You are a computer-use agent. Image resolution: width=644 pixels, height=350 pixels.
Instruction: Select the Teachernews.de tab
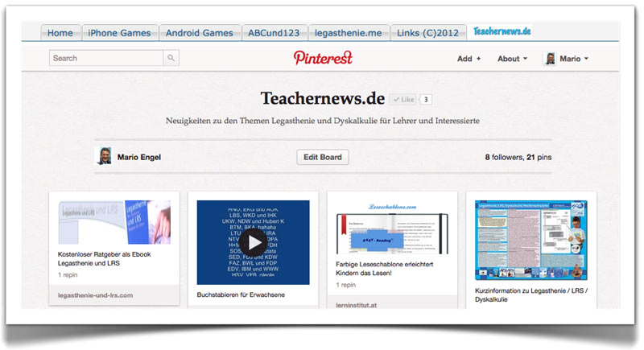click(502, 31)
